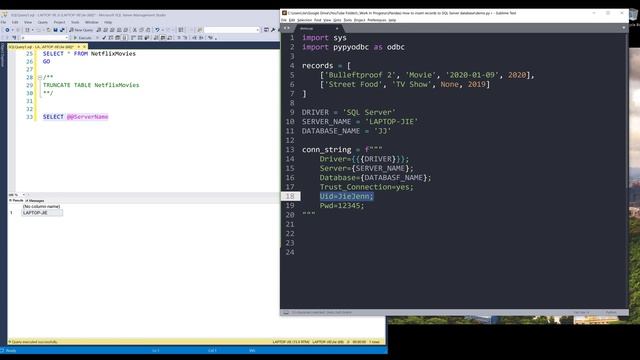Click the back navigation icon in SSMS toolbar
The height and width of the screenshot is (360, 640).
coord(7,30)
